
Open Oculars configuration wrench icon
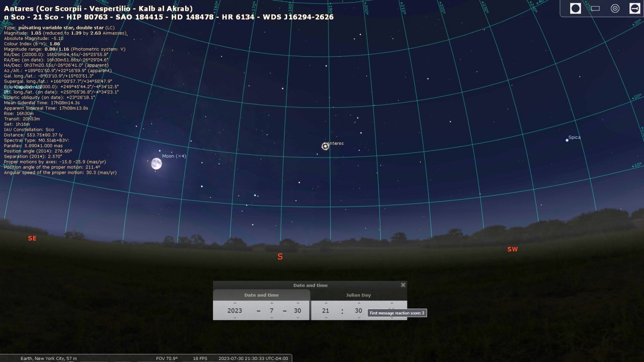coord(635,8)
